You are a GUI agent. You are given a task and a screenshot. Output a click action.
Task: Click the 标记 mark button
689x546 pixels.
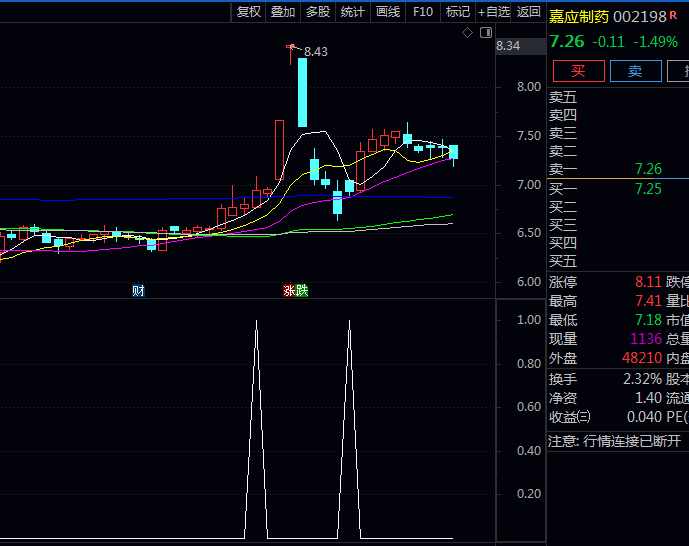coord(458,12)
